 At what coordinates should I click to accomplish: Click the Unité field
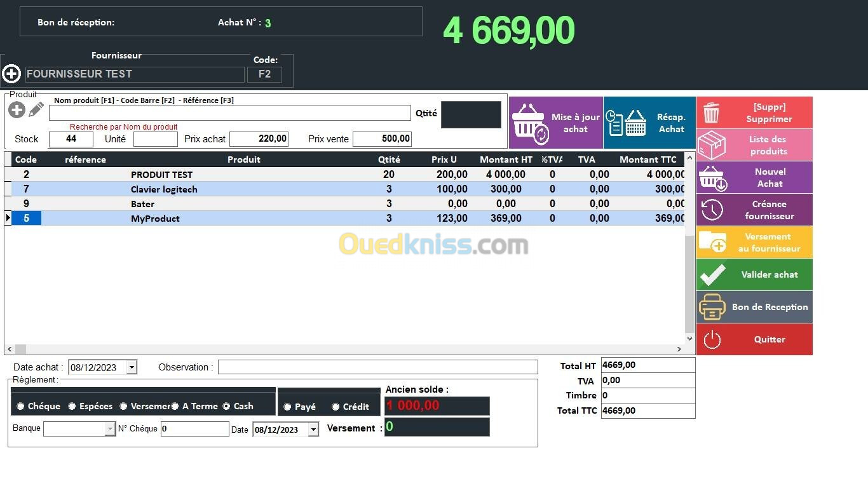(x=156, y=139)
